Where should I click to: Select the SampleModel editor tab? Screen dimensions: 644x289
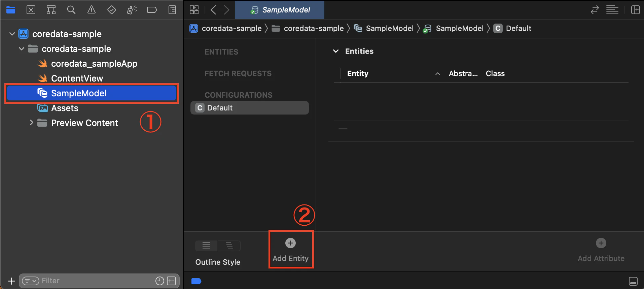tap(280, 10)
